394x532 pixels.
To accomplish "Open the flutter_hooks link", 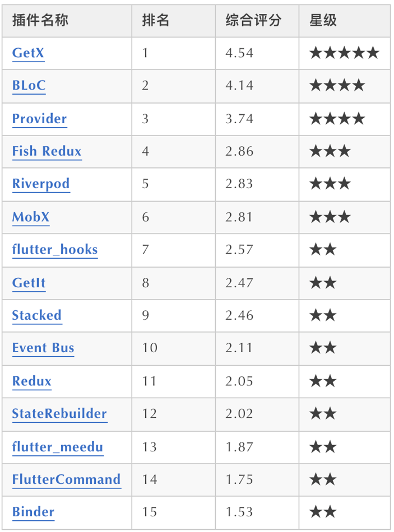I will pos(55,249).
